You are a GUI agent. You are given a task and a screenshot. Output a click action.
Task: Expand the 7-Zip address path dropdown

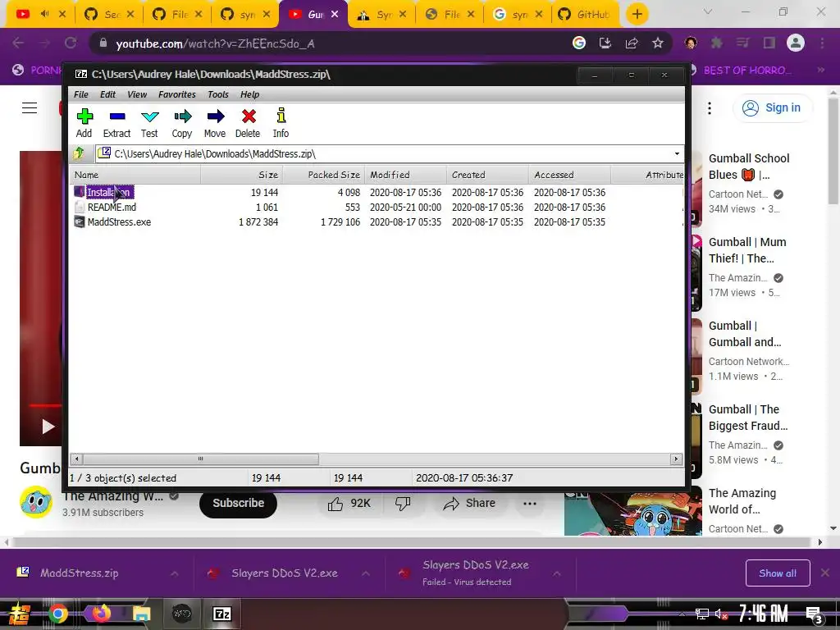[677, 153]
